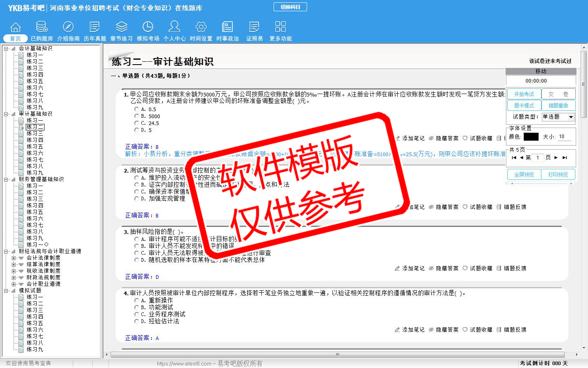The width and height of the screenshot is (588, 368).
Task: Open 更多功能 grid icon
Action: point(281,27)
